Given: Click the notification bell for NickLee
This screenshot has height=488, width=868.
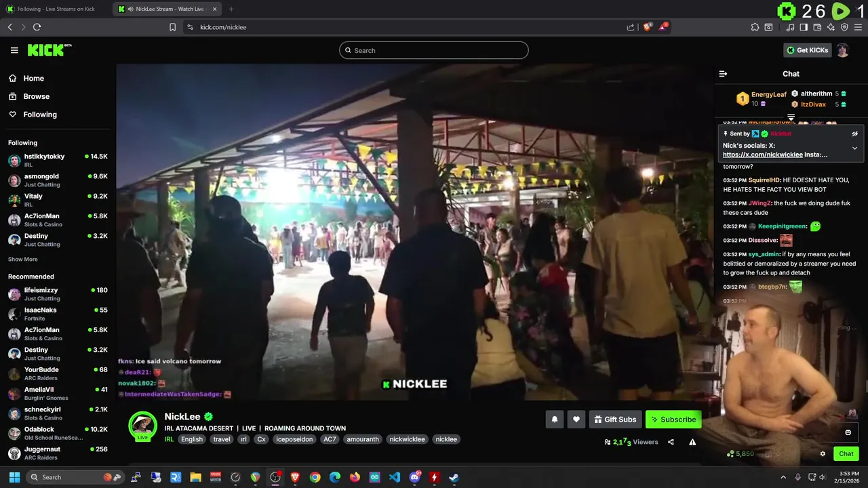Looking at the screenshot, I should pyautogui.click(x=554, y=420).
